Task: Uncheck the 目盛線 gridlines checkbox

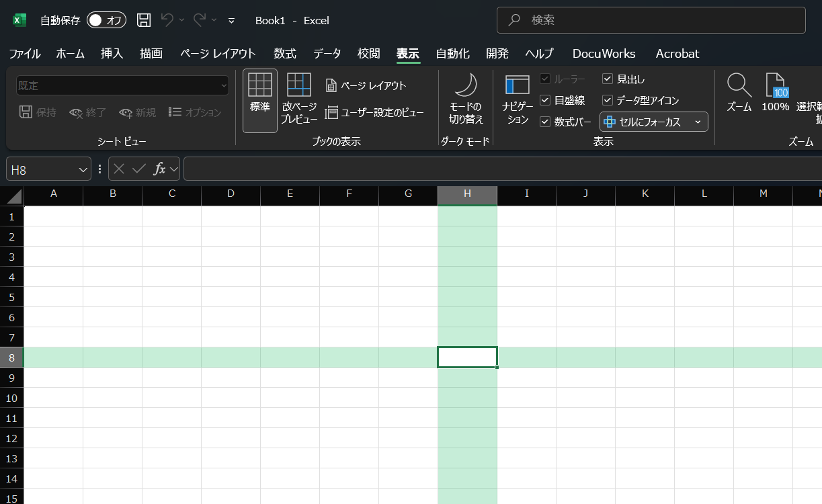Action: 545,100
